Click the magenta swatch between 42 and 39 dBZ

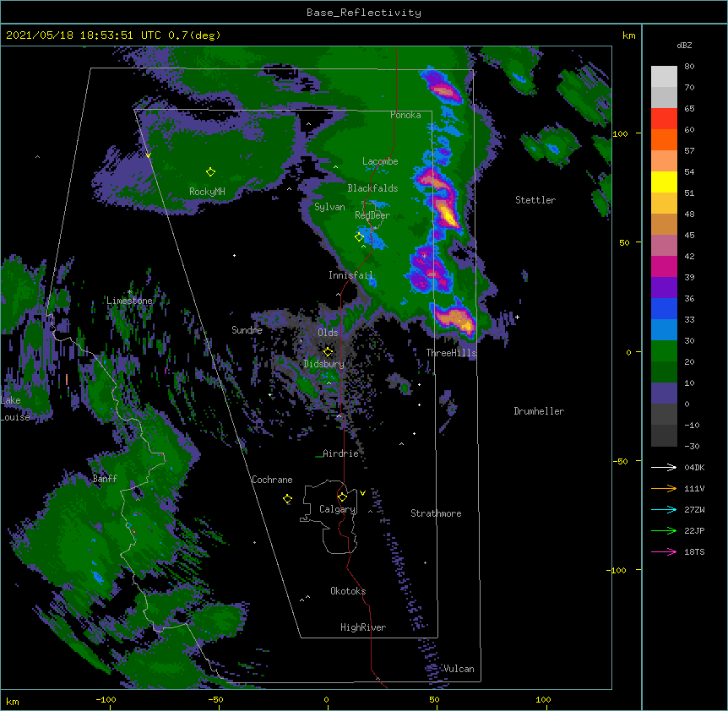click(x=664, y=266)
